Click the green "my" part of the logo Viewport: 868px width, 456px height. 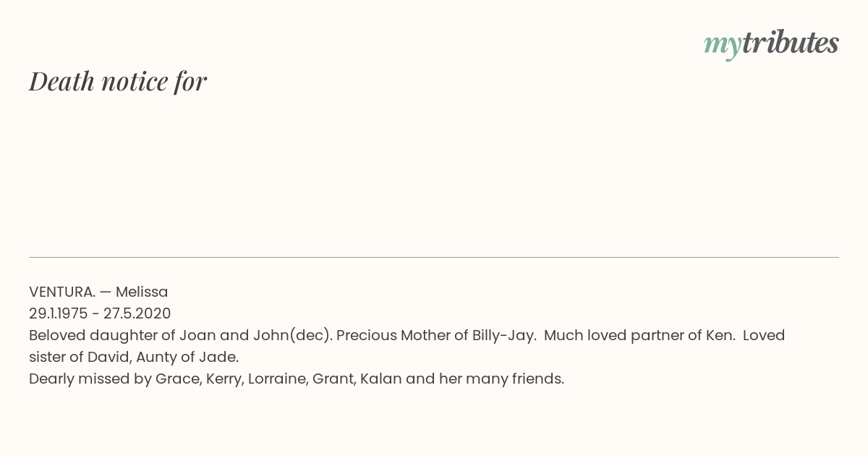(722, 46)
